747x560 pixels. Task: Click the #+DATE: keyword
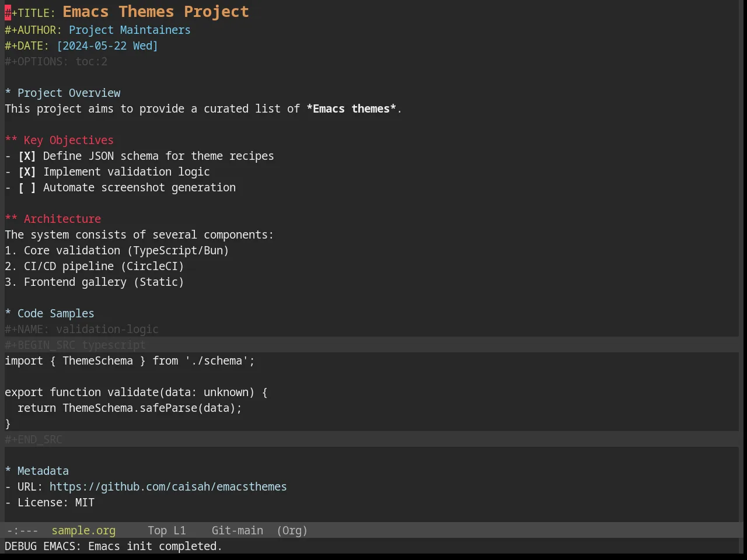pos(27,46)
